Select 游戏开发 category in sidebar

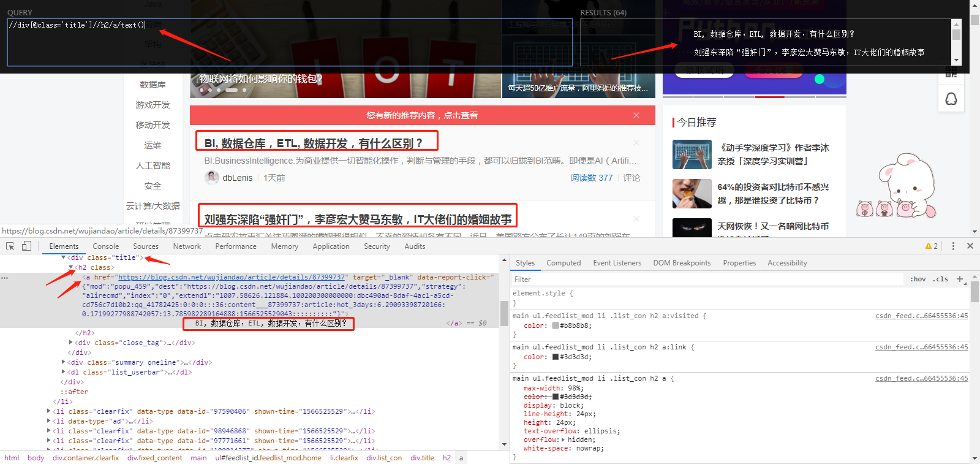pos(153,105)
